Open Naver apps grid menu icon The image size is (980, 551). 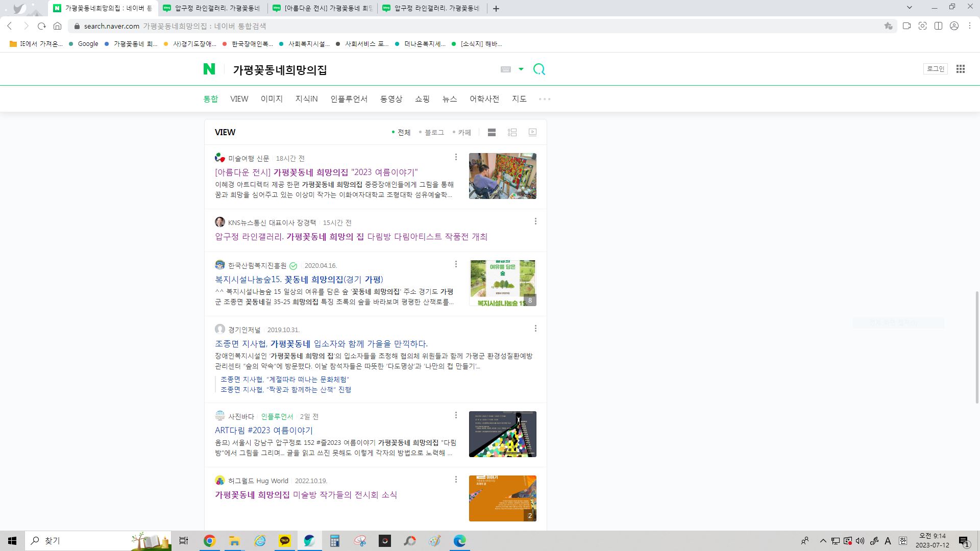(x=960, y=69)
